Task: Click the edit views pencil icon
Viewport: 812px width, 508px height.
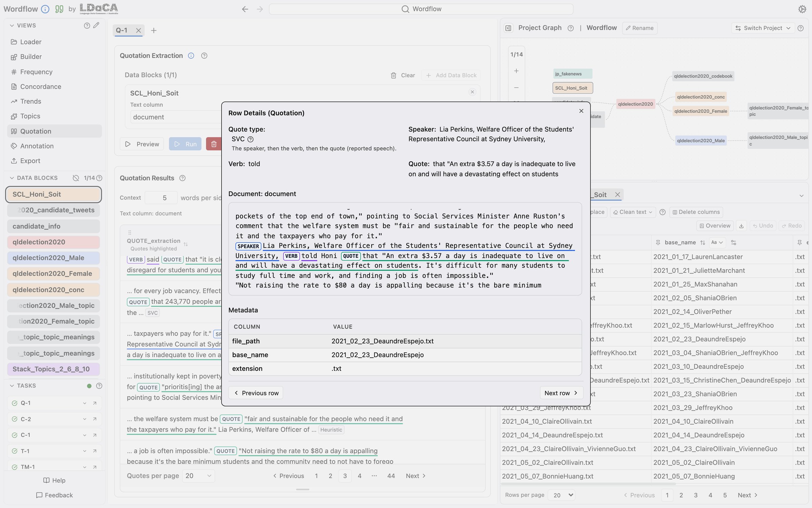Action: [96, 25]
